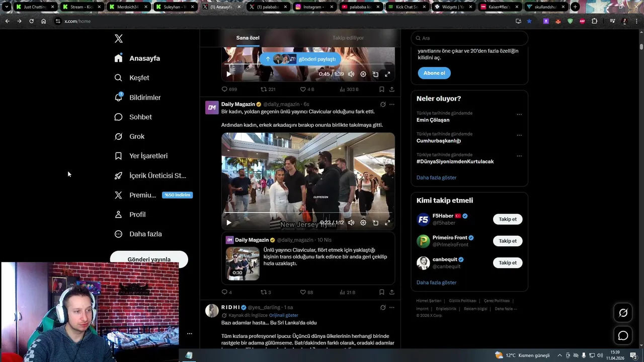This screenshot has width=644, height=362.
Task: Open Daily Magazin profile avatar
Action: click(x=212, y=108)
